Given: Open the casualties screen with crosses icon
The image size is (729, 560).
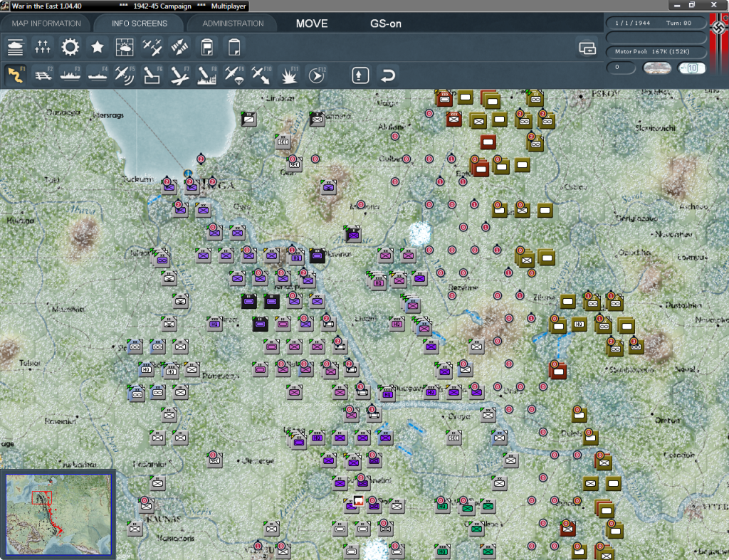Looking at the screenshot, I should click(x=42, y=47).
